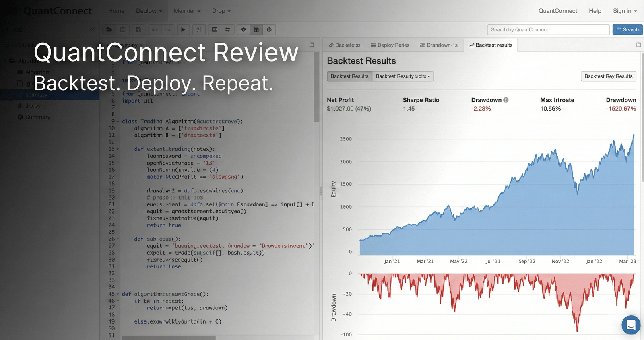Viewport: 644px width, 340px height.
Task: Undo the last edit
Action: click(155, 29)
